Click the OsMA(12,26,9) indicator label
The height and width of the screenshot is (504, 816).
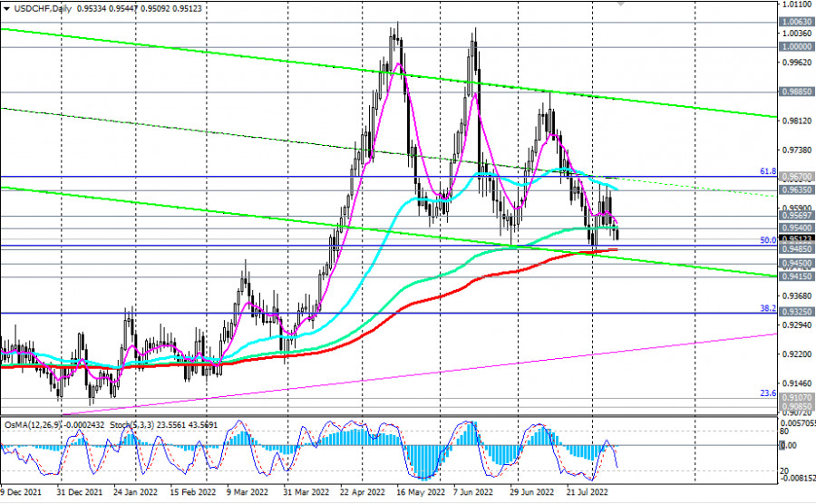click(x=33, y=424)
